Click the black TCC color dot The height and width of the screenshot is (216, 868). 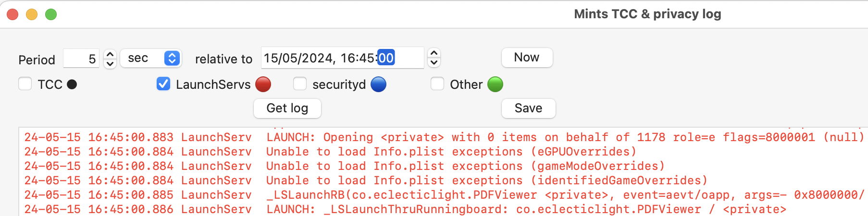coord(72,84)
